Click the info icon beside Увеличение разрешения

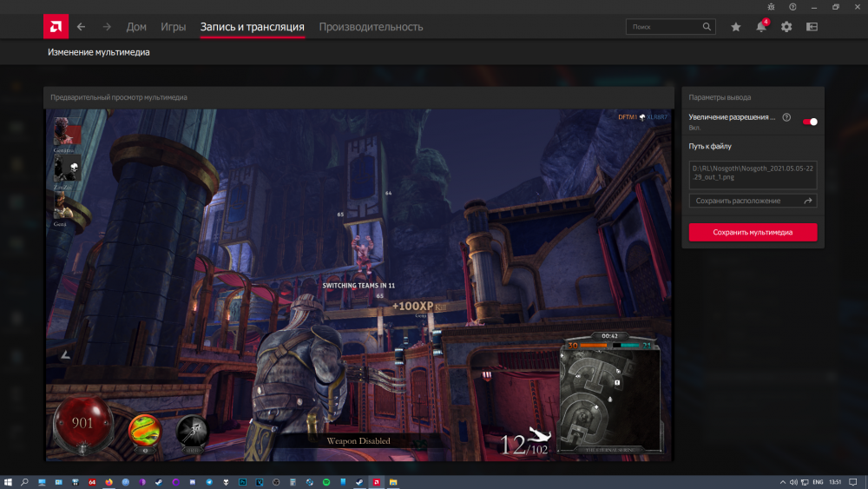click(x=786, y=117)
